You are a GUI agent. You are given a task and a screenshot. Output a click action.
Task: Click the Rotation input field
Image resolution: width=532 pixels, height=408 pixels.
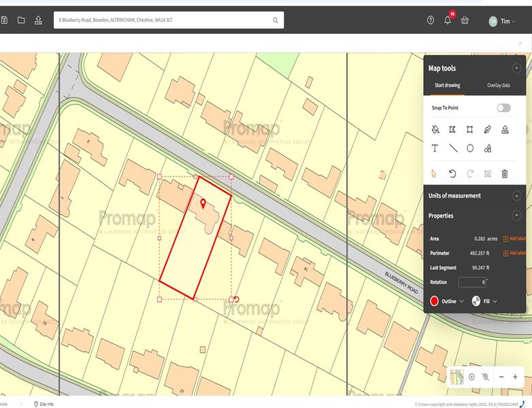tap(471, 282)
